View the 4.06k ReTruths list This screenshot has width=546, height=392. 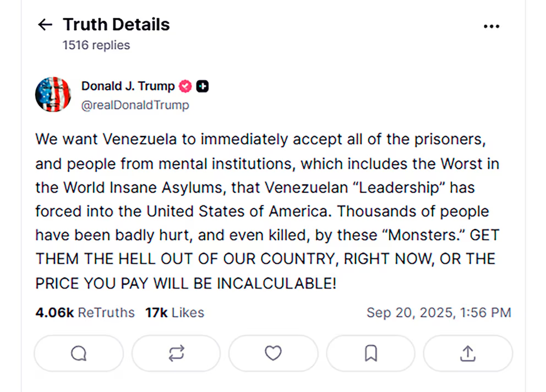[x=85, y=313]
